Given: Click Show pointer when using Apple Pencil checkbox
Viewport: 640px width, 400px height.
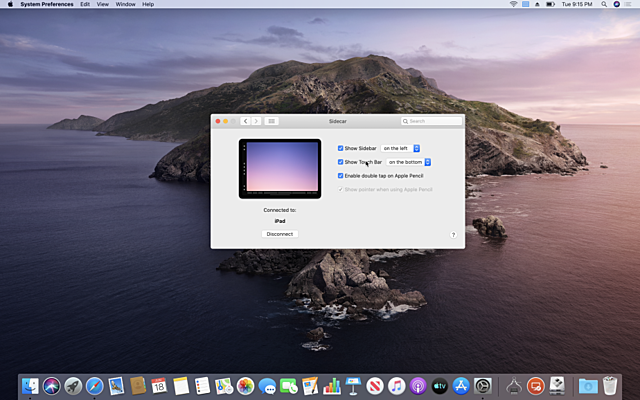Looking at the screenshot, I should click(x=340, y=189).
